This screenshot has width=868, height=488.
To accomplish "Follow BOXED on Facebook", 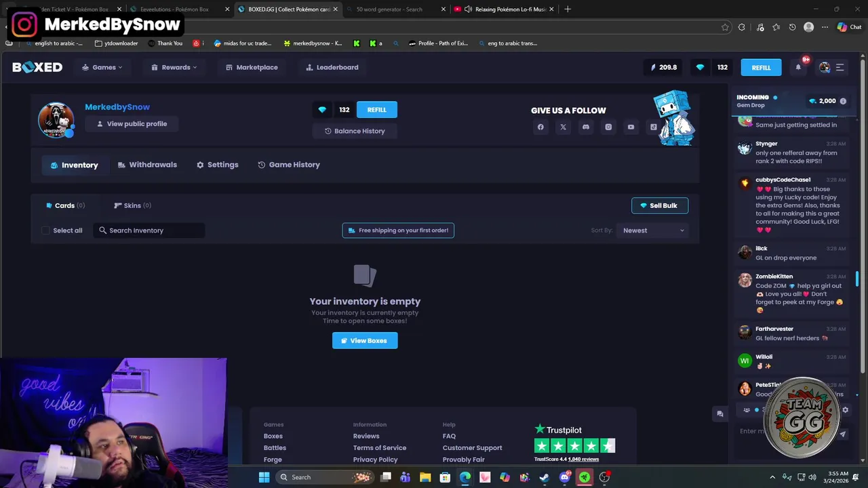I will [540, 127].
